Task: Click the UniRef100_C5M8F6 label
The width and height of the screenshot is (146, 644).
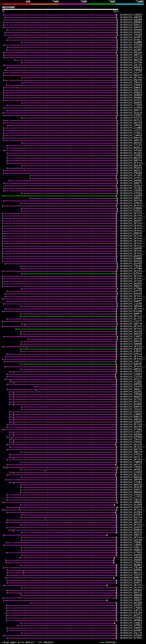Action: [131, 85]
